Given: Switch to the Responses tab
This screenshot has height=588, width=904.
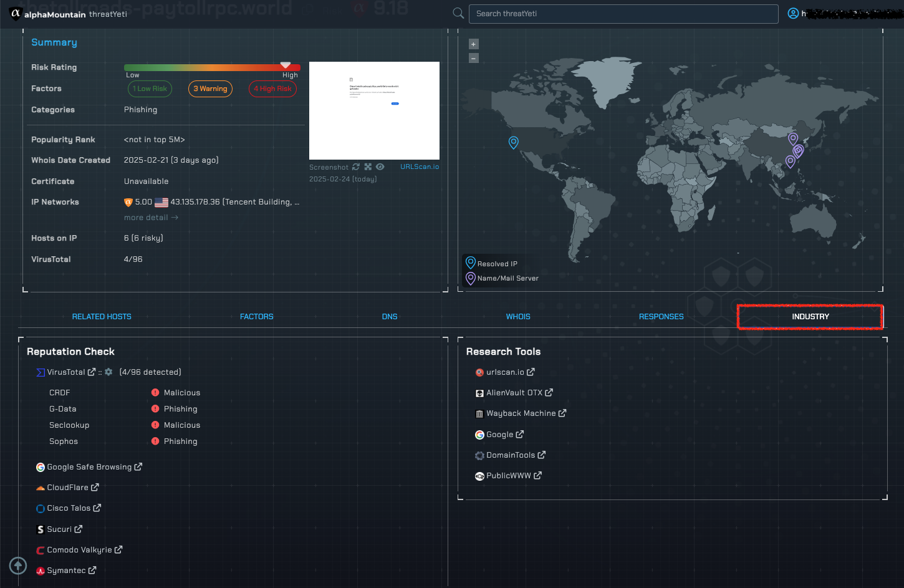Looking at the screenshot, I should pyautogui.click(x=661, y=317).
